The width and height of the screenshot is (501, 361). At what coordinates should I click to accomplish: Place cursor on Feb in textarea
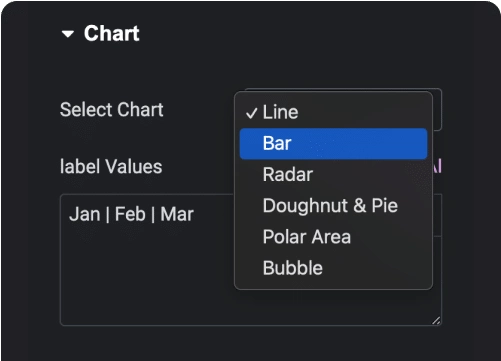(130, 214)
